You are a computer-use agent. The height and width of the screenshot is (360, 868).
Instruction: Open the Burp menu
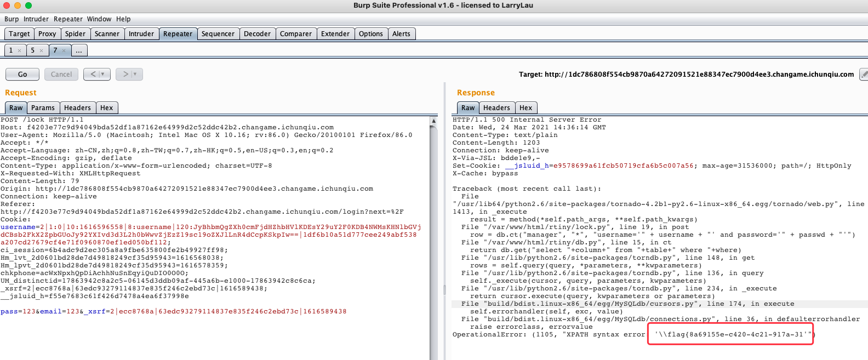[12, 19]
